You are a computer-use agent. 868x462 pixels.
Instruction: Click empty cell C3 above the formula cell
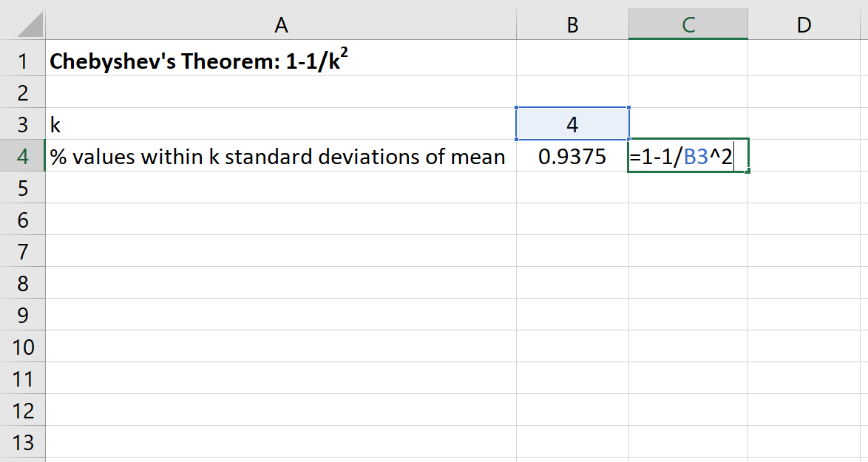click(x=688, y=124)
